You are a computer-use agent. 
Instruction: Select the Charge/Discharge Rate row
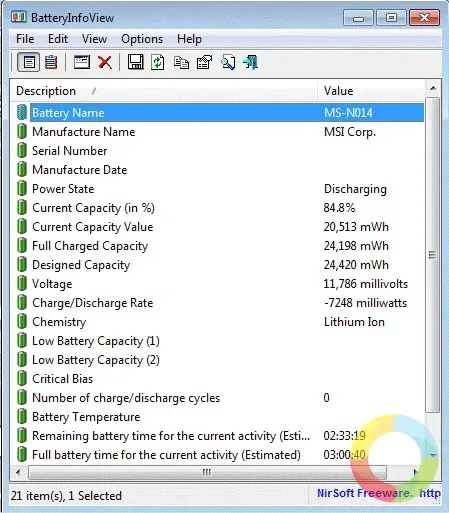click(220, 303)
